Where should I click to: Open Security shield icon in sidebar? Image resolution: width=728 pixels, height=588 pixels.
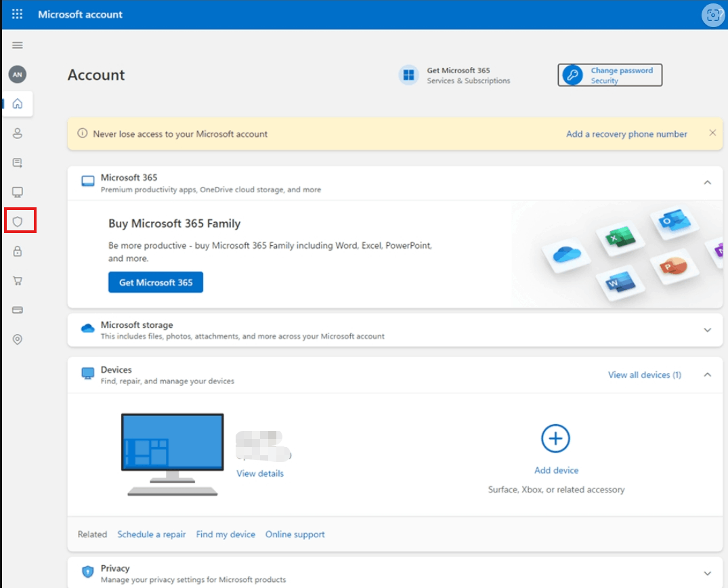[x=17, y=222]
